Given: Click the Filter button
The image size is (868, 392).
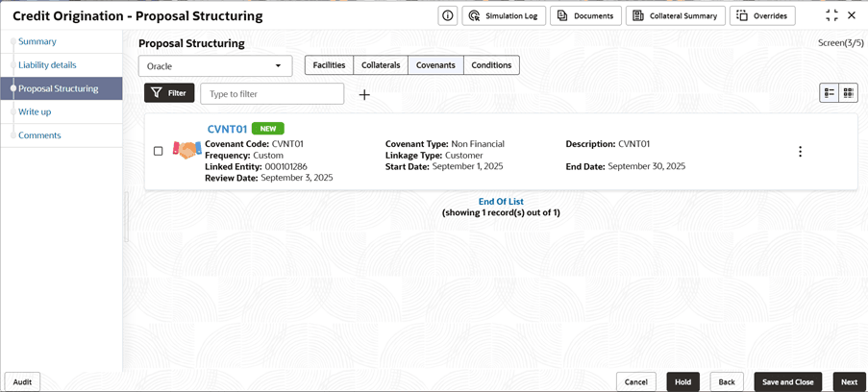Looking at the screenshot, I should pos(169,93).
